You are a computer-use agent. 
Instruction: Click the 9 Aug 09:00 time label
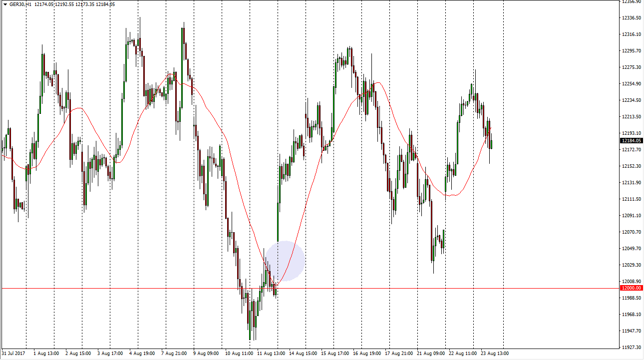tap(206, 354)
